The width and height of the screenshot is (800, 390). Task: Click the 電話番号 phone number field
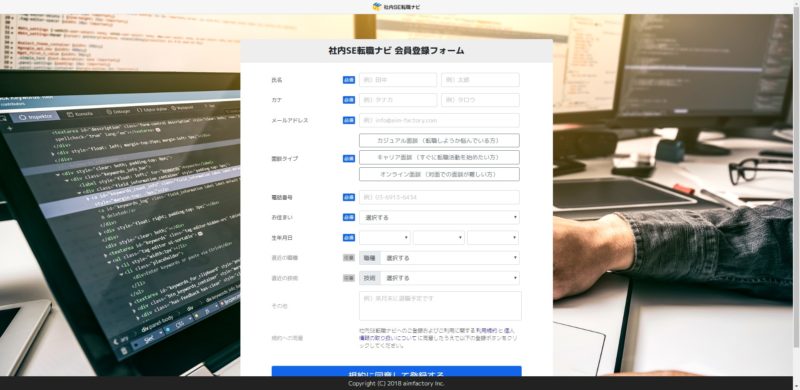click(439, 197)
